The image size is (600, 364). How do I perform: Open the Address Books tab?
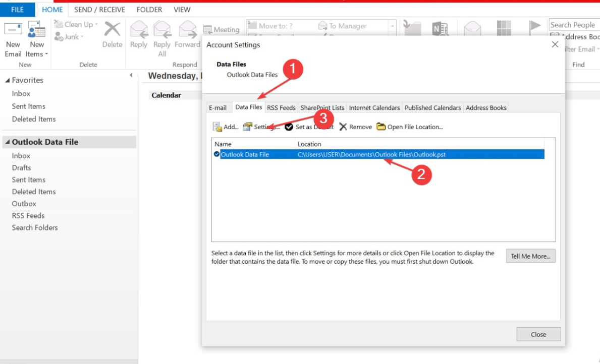point(486,108)
